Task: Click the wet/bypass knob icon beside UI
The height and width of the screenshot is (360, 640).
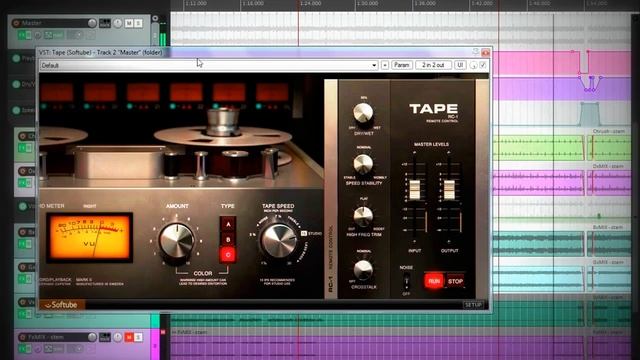Action: tap(473, 65)
